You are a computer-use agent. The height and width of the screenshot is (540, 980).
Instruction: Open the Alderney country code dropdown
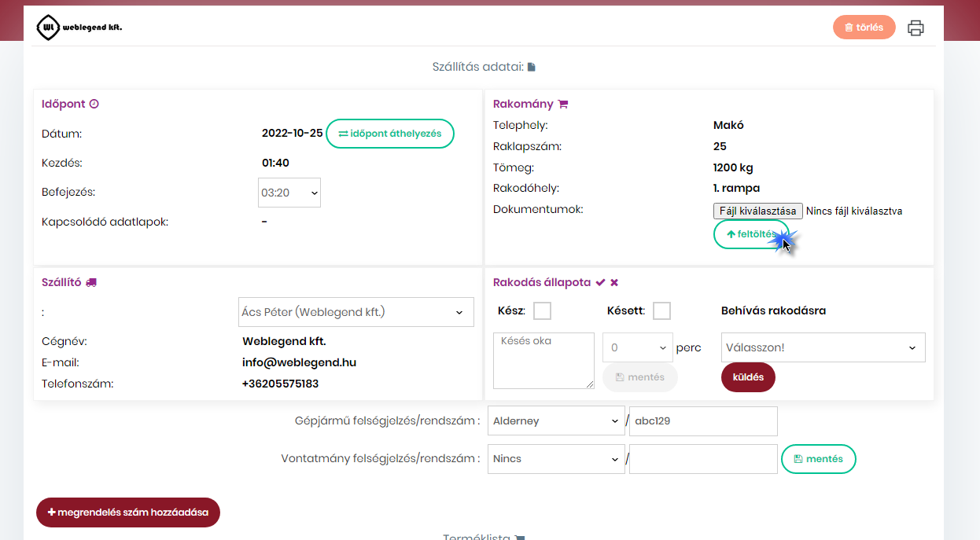[555, 421]
